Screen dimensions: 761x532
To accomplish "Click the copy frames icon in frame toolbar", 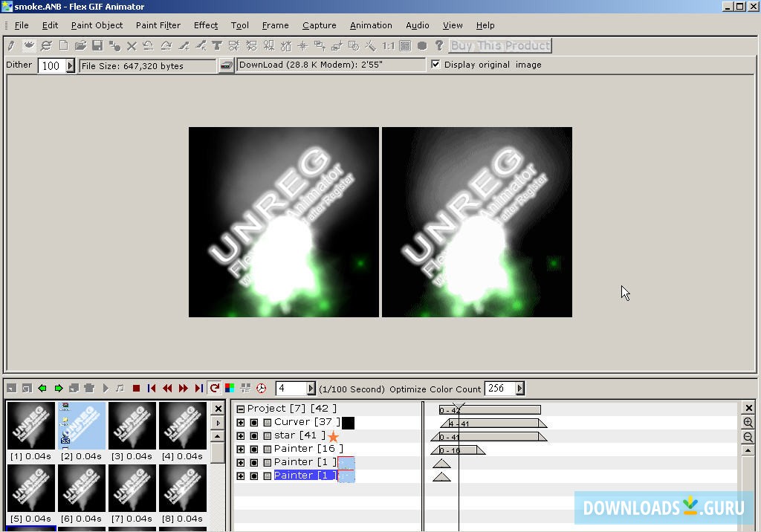I will [74, 389].
